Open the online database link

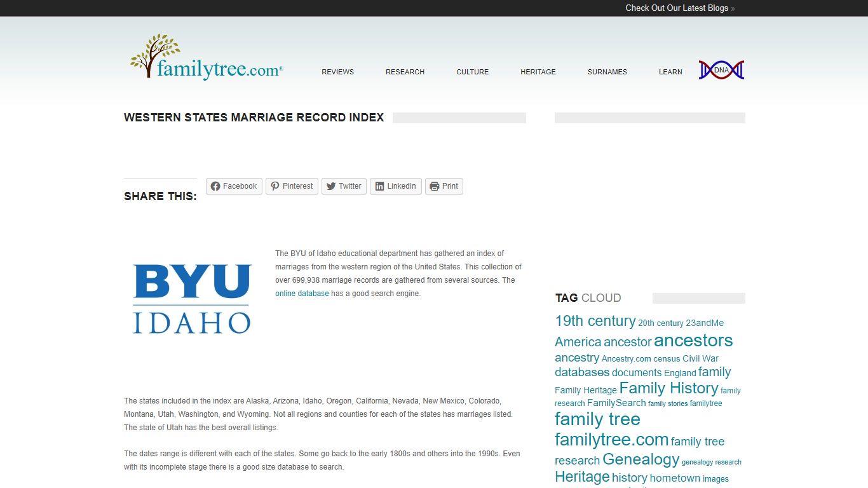[302, 294]
